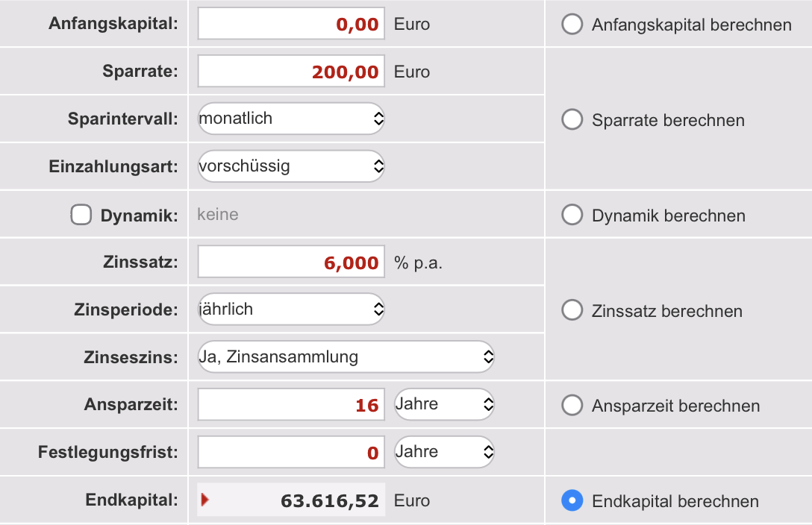Open the Sparintervall monatlich dropdown
The width and height of the screenshot is (812, 525).
(x=291, y=119)
